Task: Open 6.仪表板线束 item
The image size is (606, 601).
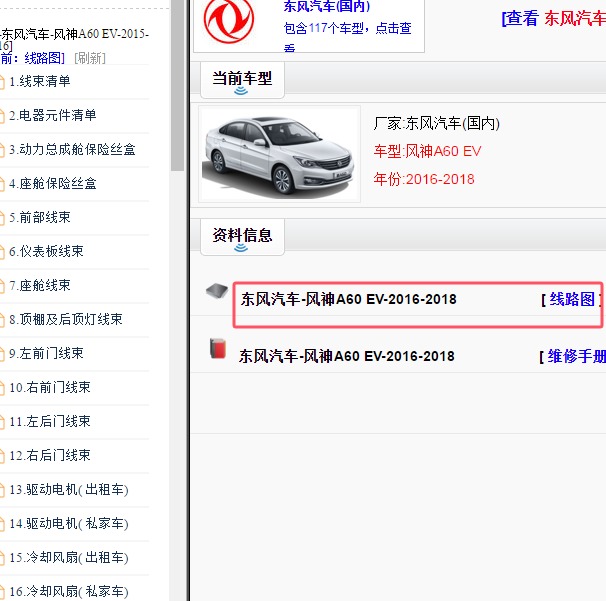Action: (46, 251)
